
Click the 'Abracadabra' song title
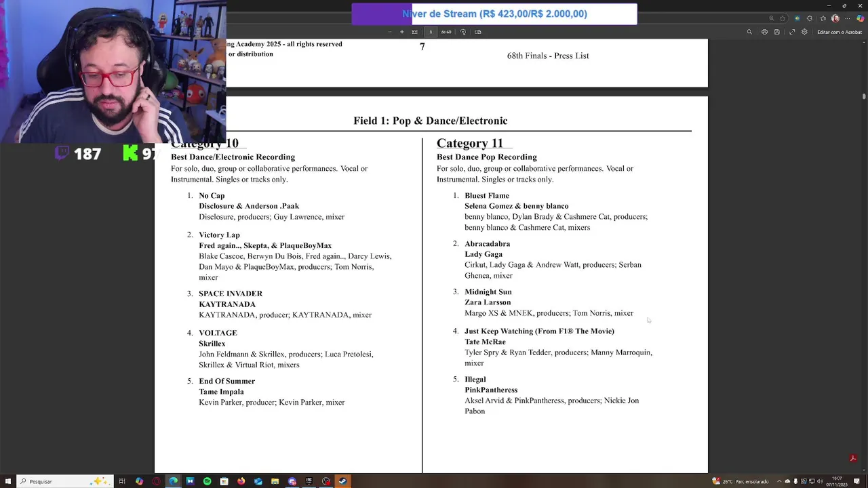[x=487, y=244]
